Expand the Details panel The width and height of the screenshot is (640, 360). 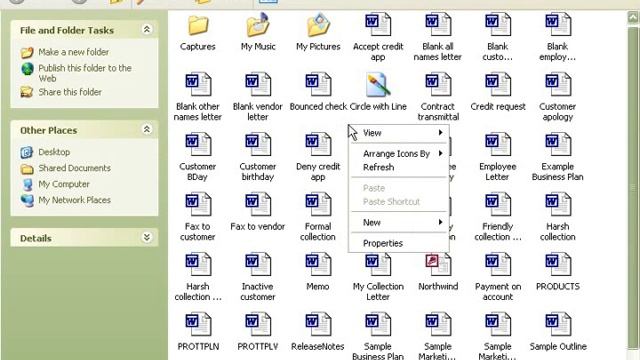tap(147, 237)
